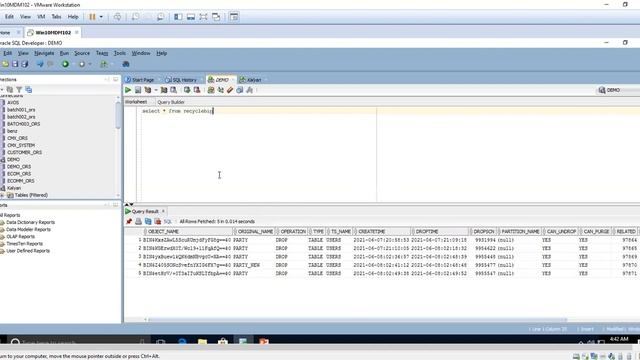The width and height of the screenshot is (640, 360).
Task: Open the Tools menu in SQL Developer
Action: click(120, 53)
